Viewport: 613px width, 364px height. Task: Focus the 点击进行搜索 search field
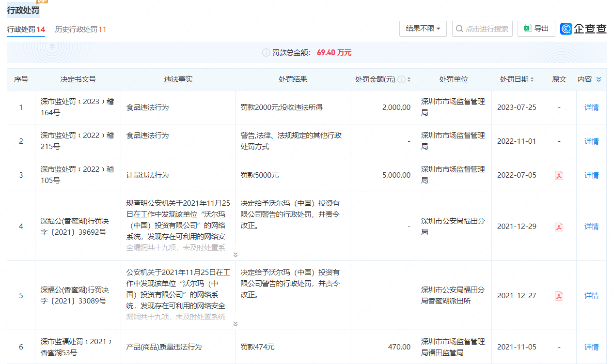pyautogui.click(x=486, y=29)
